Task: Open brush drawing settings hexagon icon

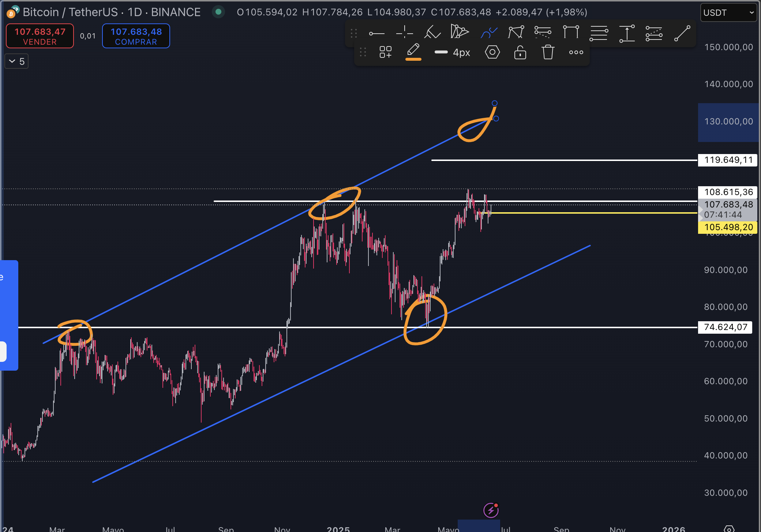Action: (492, 52)
